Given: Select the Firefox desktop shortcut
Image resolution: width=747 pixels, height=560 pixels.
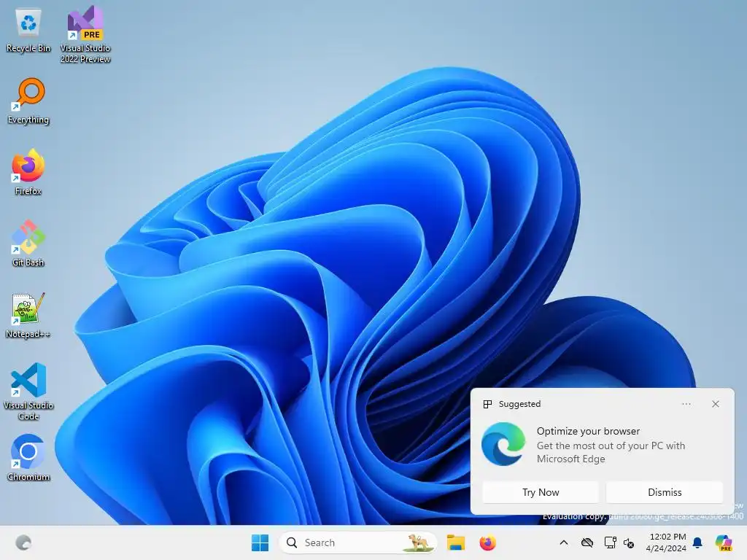Looking at the screenshot, I should click(x=28, y=172).
